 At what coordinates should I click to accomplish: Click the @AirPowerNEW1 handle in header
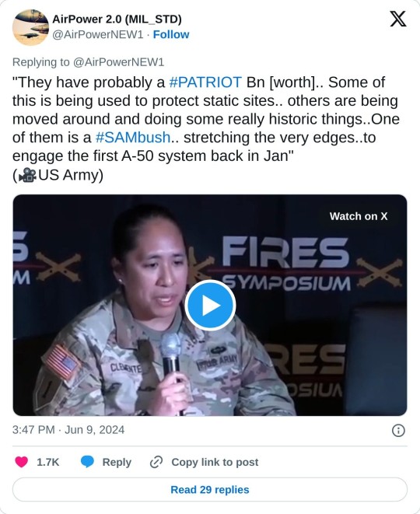[x=98, y=34]
